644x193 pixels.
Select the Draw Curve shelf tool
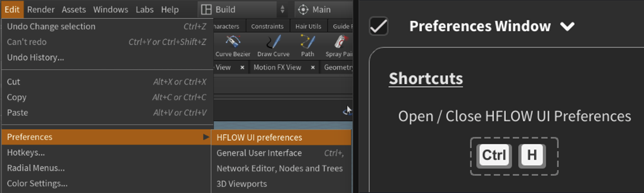click(273, 46)
